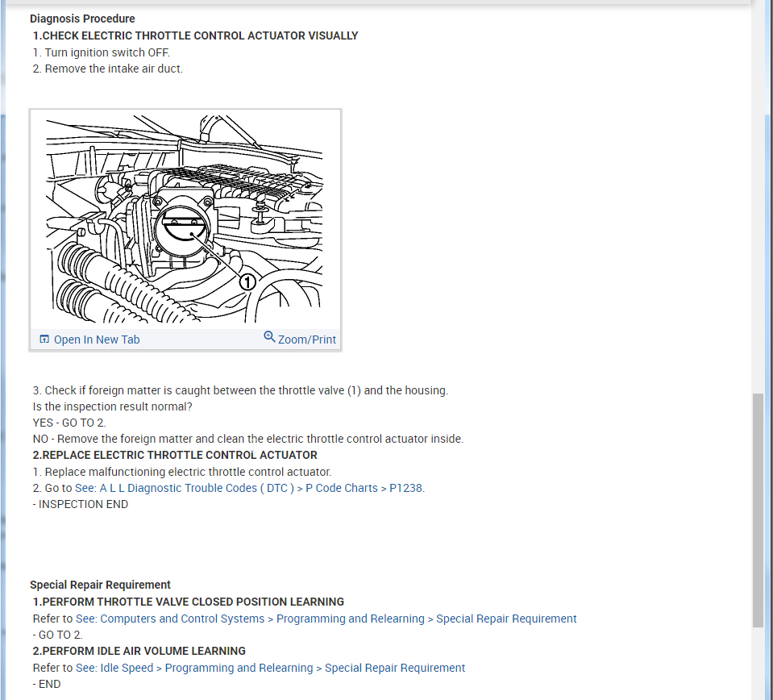Open the Zoom/Print view of diagram
Viewport: 773px width, 700px height.
306,340
